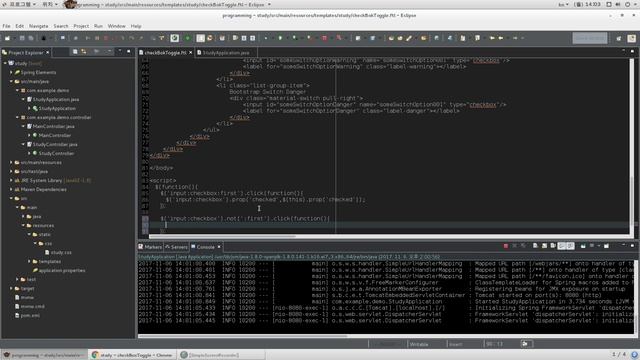Screen dimensions: 640x360
Task: Toggle Pin Console button
Action: 583,246
